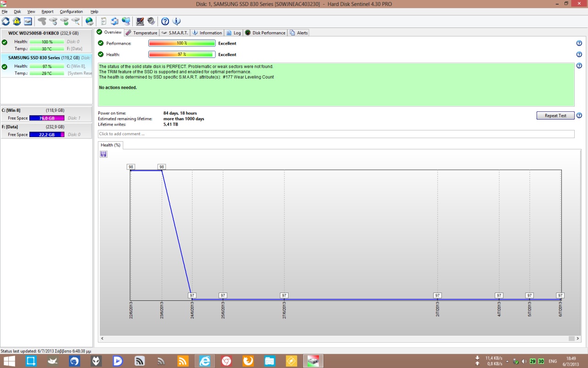This screenshot has height=368, width=588.
Task: Open Google Chrome from the taskbar
Action: coord(226,361)
